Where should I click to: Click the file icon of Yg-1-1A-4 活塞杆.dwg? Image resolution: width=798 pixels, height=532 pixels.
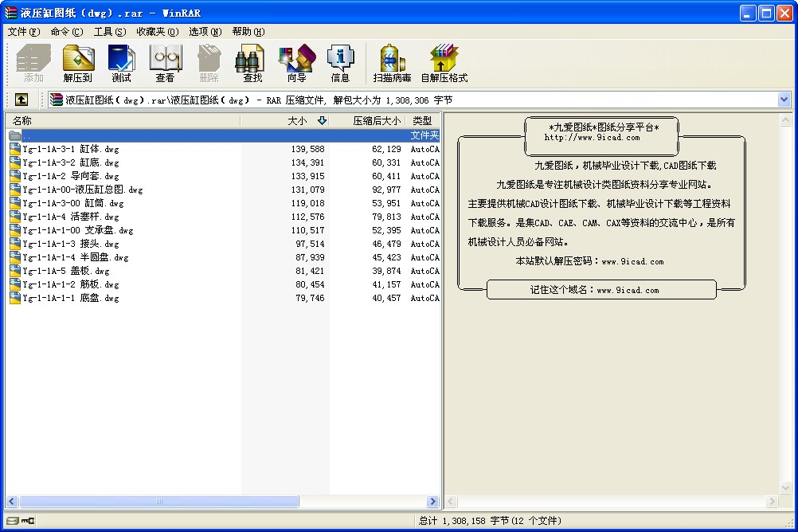click(x=15, y=217)
